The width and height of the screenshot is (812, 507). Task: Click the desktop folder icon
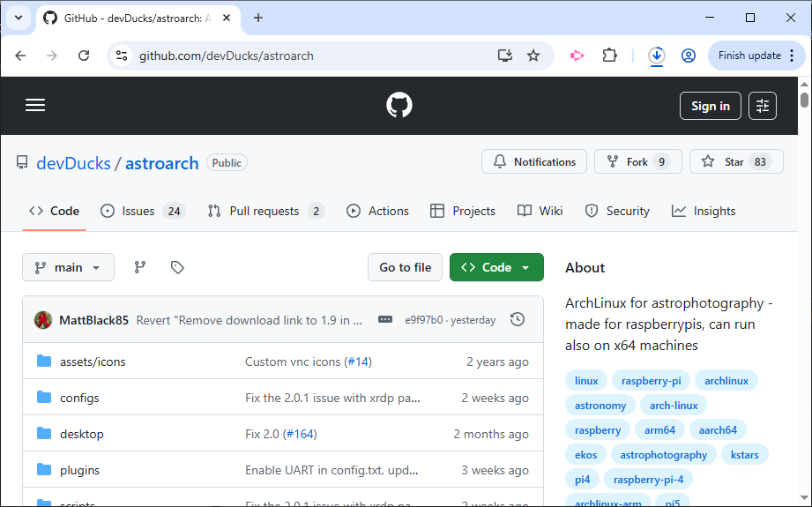(44, 434)
